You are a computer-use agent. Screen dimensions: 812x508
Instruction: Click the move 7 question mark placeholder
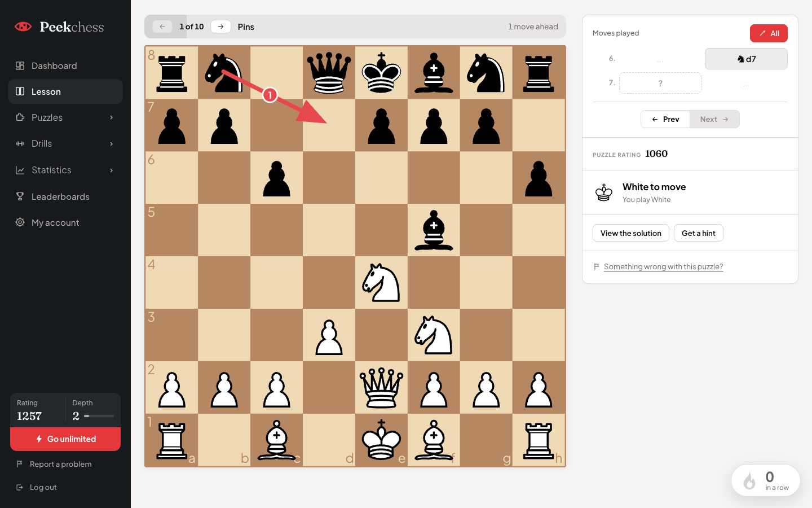click(660, 83)
